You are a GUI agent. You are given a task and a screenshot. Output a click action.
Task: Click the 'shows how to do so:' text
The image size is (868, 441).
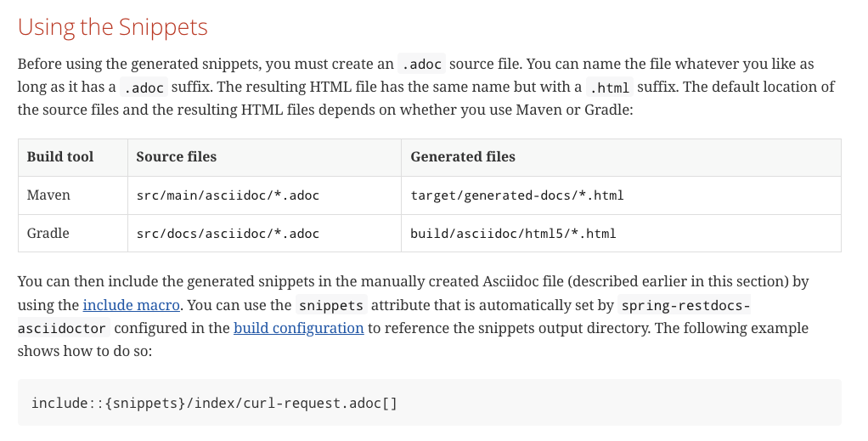coord(85,351)
